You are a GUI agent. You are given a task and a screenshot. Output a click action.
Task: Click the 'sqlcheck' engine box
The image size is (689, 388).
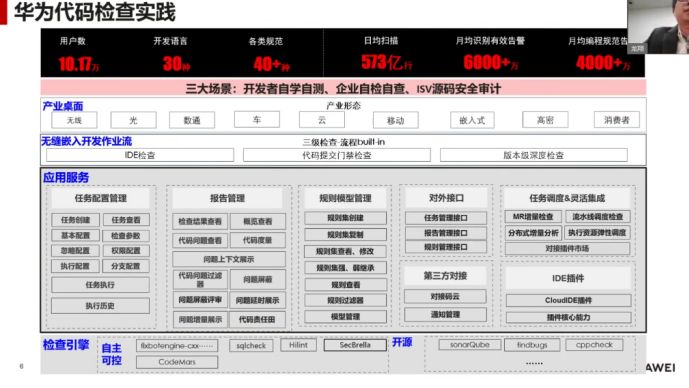(251, 345)
